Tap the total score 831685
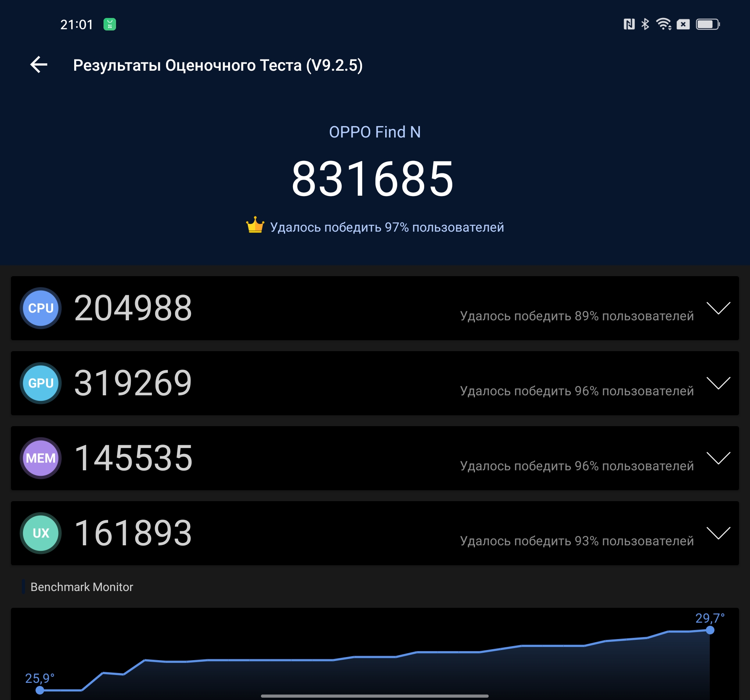The width and height of the screenshot is (750, 700). tap(373, 179)
